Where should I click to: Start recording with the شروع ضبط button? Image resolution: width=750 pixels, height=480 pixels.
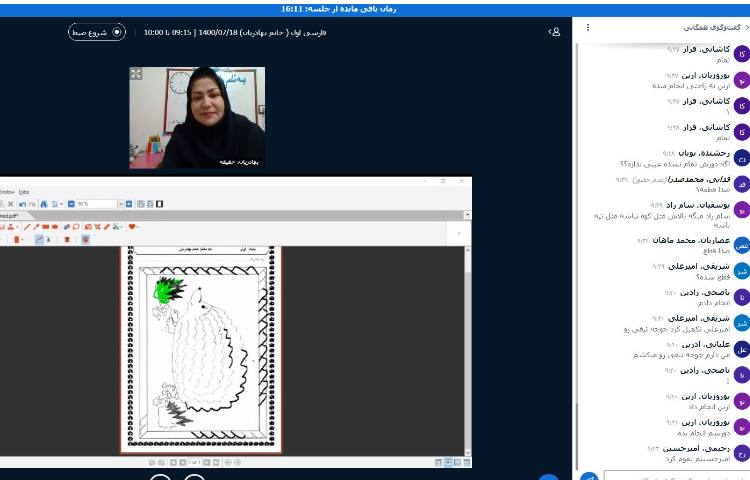tap(97, 32)
